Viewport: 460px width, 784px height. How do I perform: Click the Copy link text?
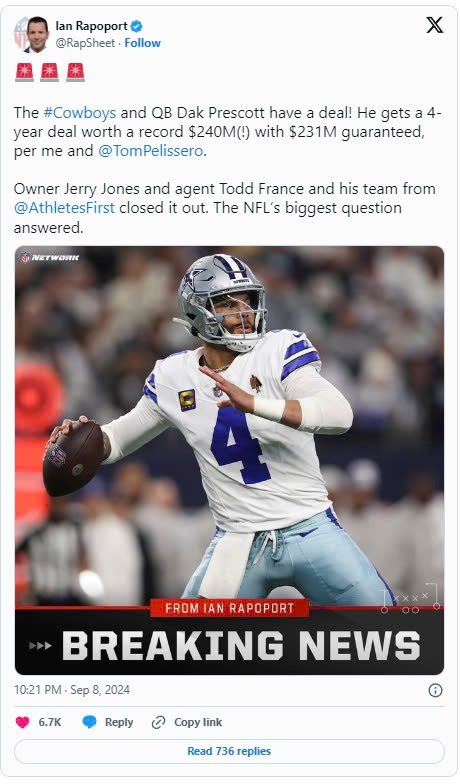(x=198, y=722)
